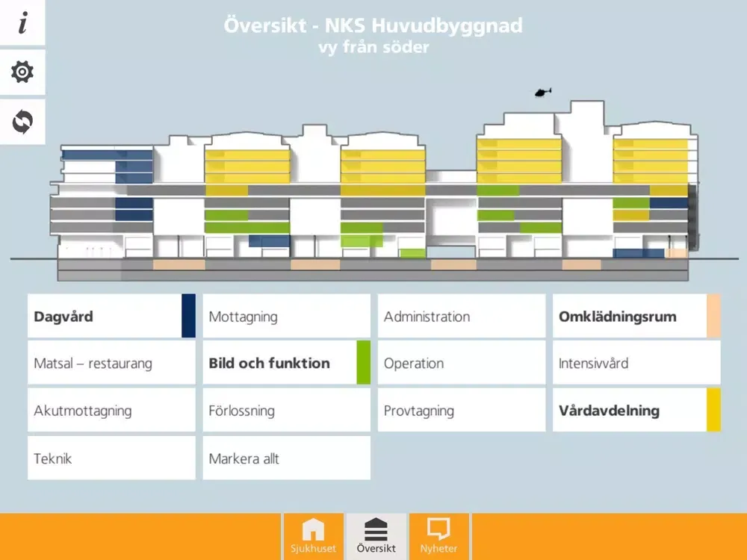The width and height of the screenshot is (747, 560).
Task: Select the Översikt tab
Action: coord(376,536)
